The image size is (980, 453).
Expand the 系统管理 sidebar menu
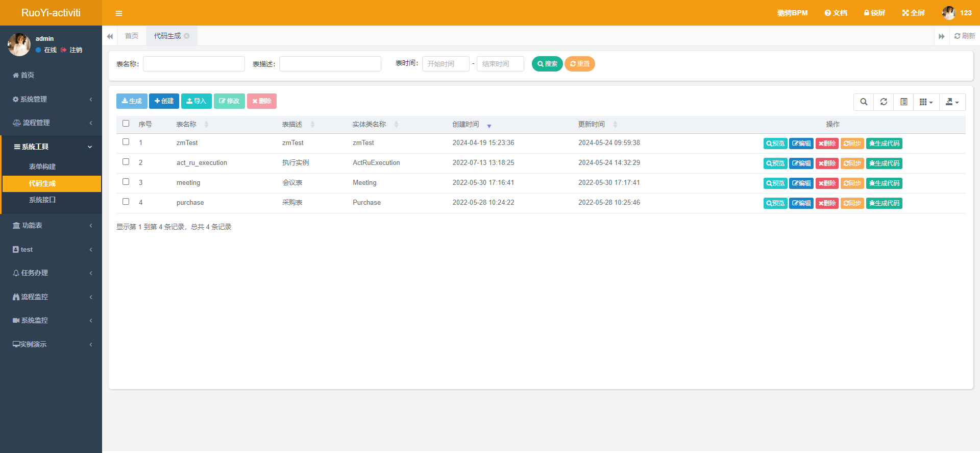coord(51,99)
